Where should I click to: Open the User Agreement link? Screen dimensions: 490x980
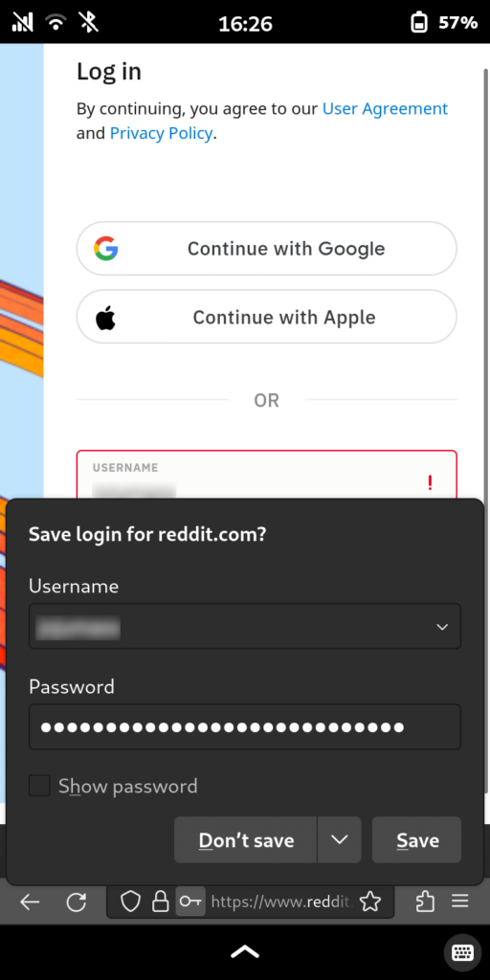tap(385, 109)
